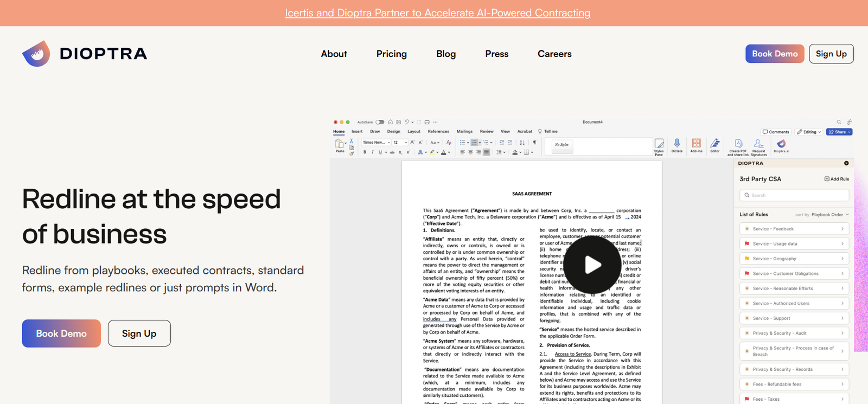Click the Dioptra logo in the header

point(85,54)
